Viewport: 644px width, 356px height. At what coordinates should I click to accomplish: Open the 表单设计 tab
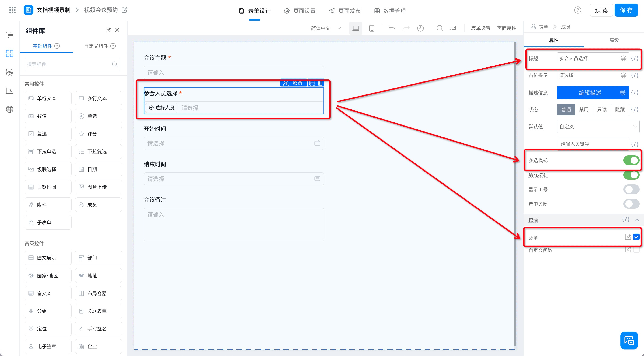click(x=255, y=11)
